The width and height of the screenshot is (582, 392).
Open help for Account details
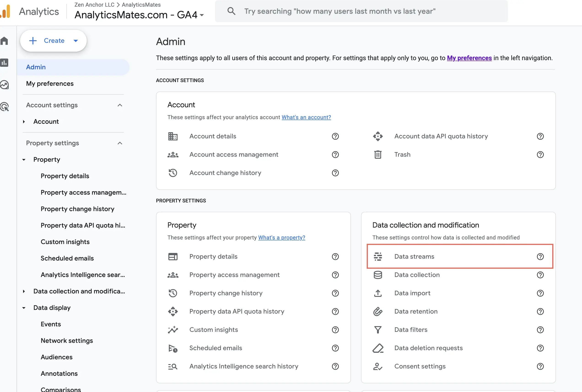[x=335, y=136]
